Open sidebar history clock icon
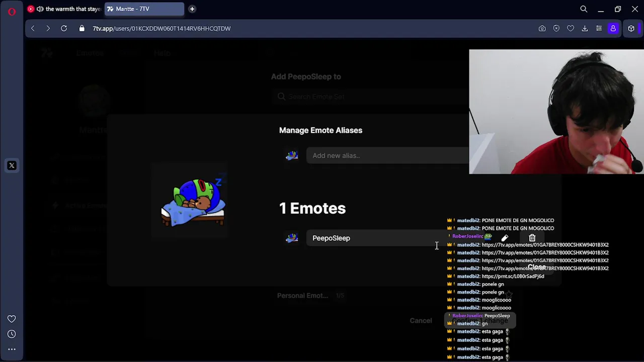This screenshot has width=644, height=362. 12,334
